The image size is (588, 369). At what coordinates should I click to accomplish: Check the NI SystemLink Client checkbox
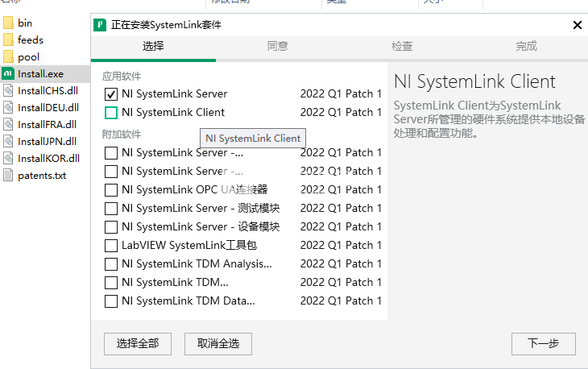111,113
